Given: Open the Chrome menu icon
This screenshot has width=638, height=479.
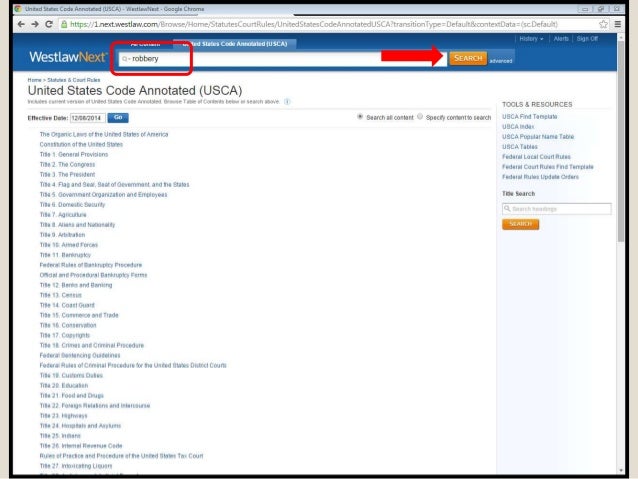Looking at the screenshot, I should click(x=618, y=24).
